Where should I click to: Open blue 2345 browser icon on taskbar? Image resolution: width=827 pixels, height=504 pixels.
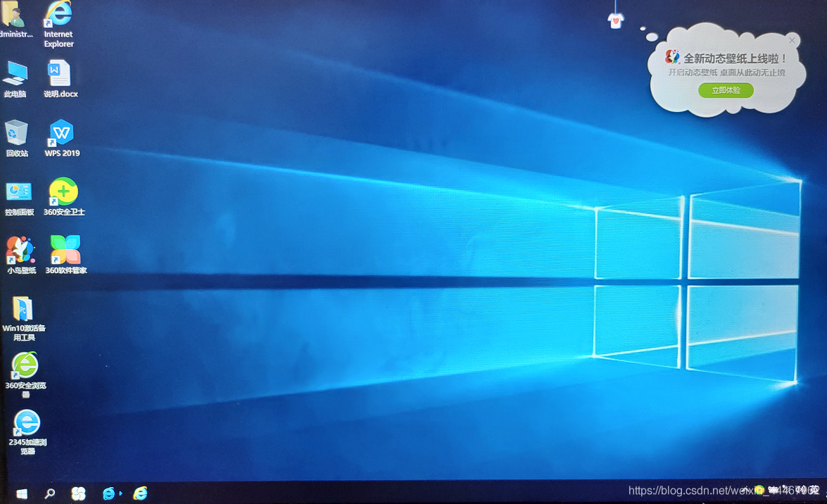click(x=108, y=493)
